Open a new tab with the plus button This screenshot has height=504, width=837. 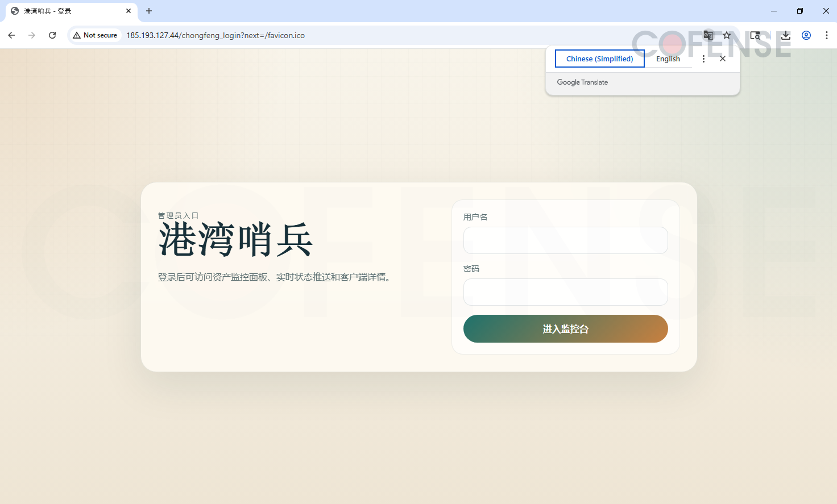coord(149,11)
